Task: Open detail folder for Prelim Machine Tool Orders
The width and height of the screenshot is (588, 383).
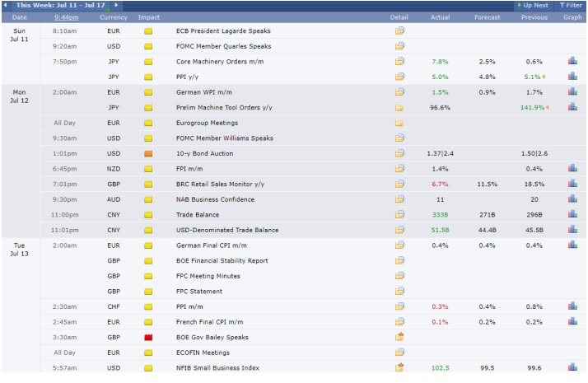Action: tap(399, 108)
